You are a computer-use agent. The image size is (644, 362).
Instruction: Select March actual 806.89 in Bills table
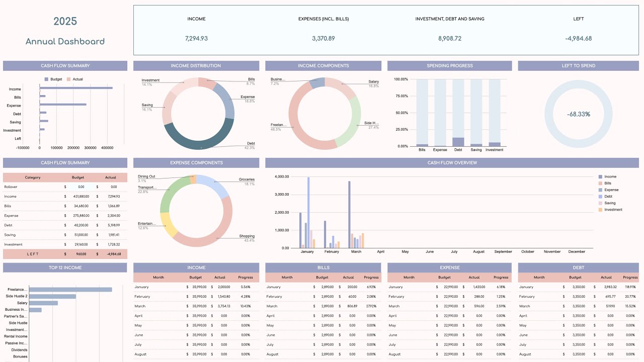(351, 306)
